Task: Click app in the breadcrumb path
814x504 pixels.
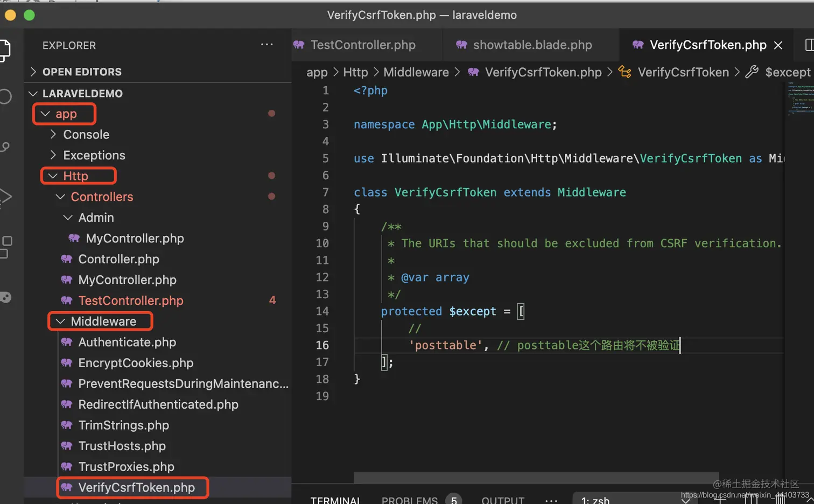Action: tap(317, 72)
